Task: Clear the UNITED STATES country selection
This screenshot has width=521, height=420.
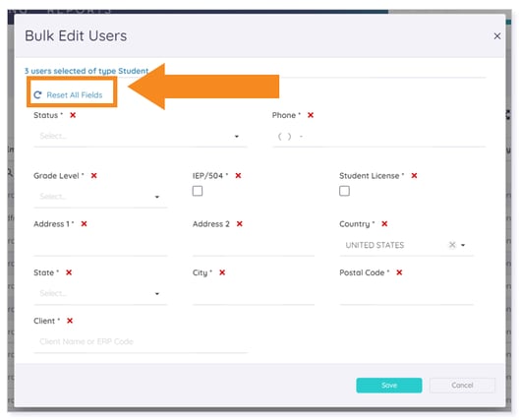Action: click(452, 245)
